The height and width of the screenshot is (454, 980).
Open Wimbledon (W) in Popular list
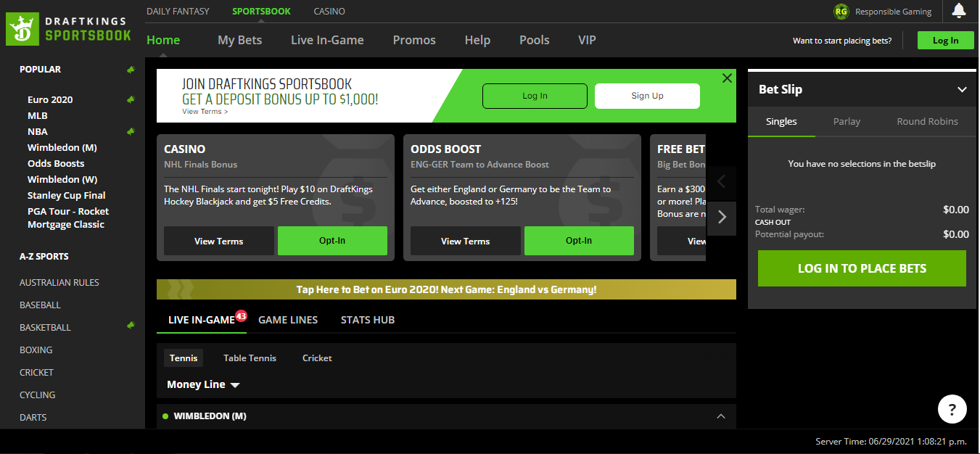(62, 179)
